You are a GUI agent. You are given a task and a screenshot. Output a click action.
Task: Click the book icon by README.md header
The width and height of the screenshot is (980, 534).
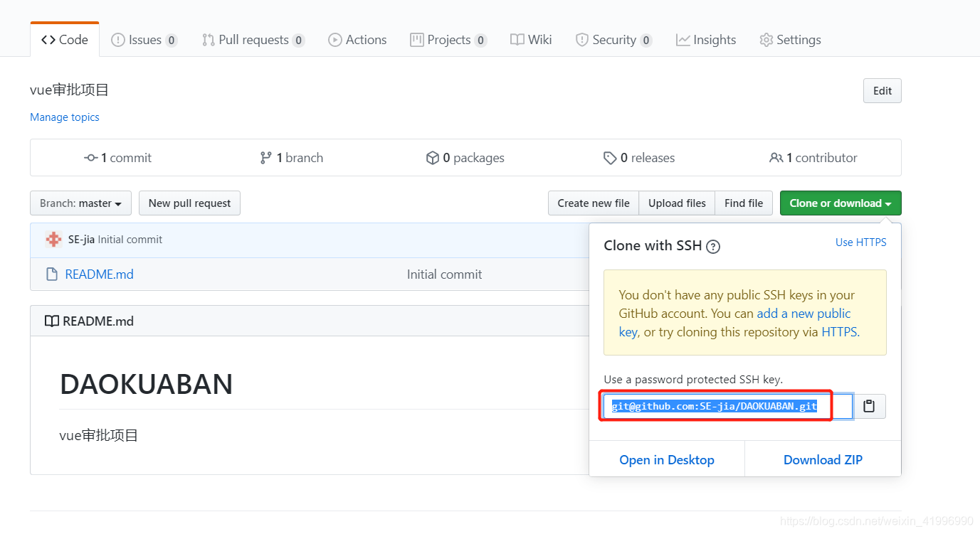pyautogui.click(x=51, y=321)
